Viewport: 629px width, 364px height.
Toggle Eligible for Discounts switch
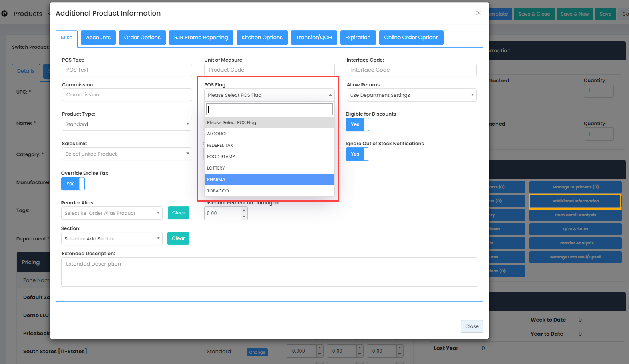357,124
